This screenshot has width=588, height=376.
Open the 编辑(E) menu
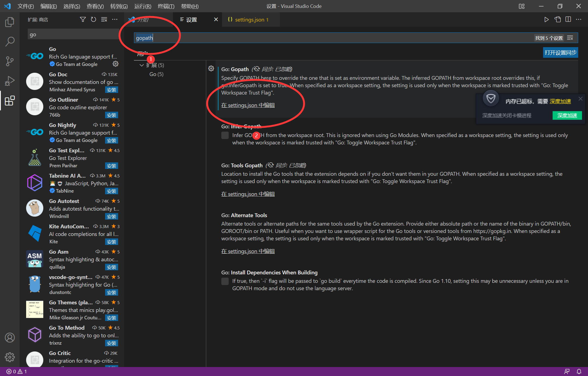[48, 6]
